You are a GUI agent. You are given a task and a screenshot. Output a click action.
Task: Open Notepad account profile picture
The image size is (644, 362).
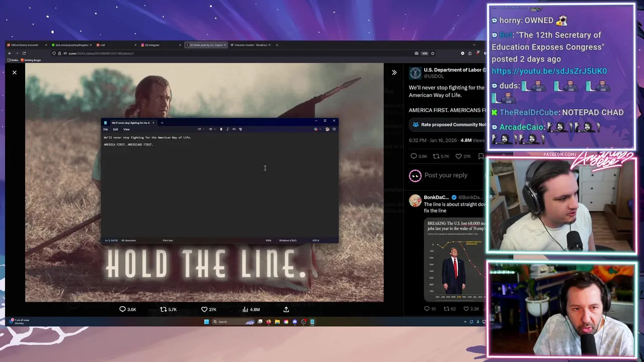327,129
